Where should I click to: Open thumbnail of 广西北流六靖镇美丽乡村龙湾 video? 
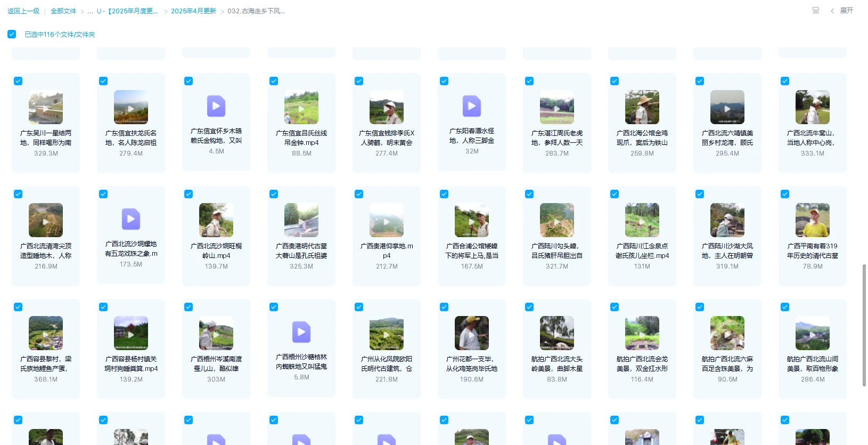point(727,107)
